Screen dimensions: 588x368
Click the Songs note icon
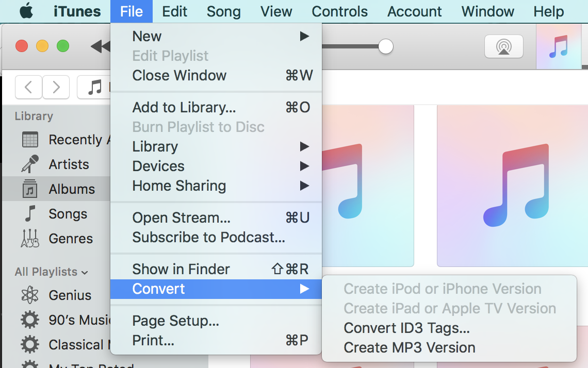click(30, 213)
